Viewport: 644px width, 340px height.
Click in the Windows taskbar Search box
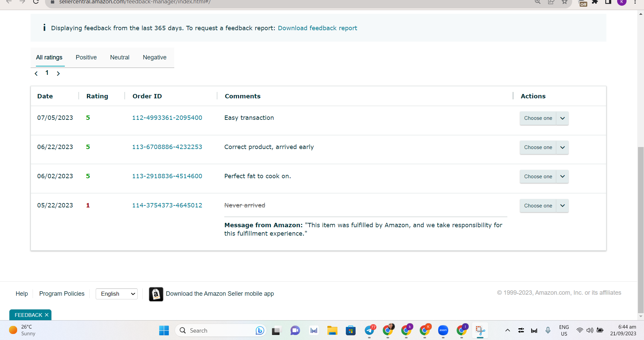pyautogui.click(x=220, y=331)
